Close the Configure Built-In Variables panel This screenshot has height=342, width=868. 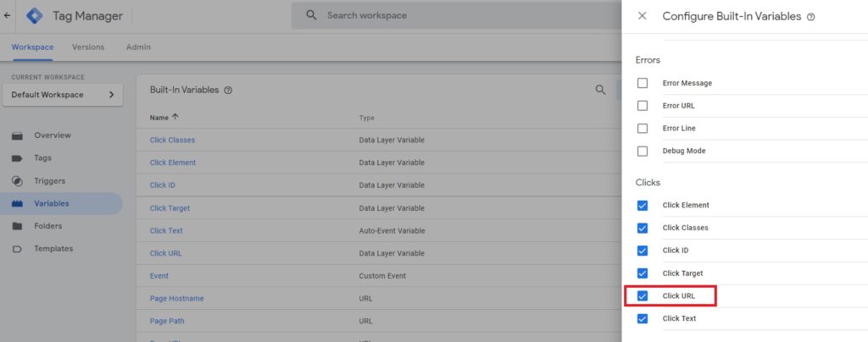(x=642, y=16)
